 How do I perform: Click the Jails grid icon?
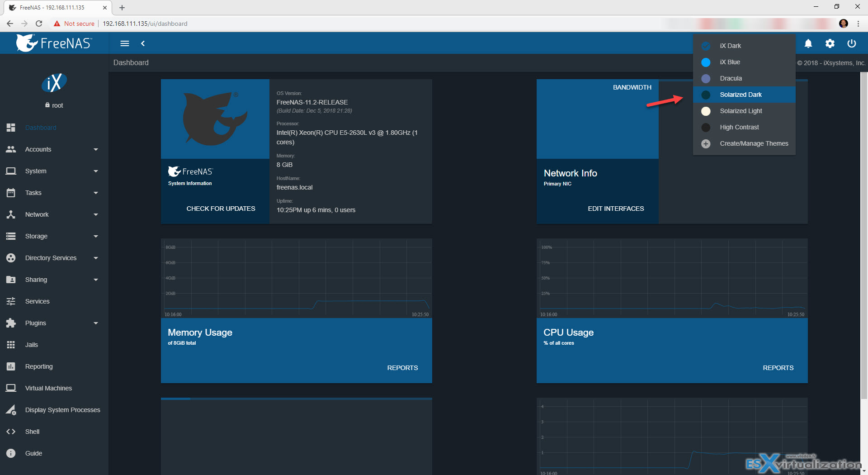tap(11, 345)
